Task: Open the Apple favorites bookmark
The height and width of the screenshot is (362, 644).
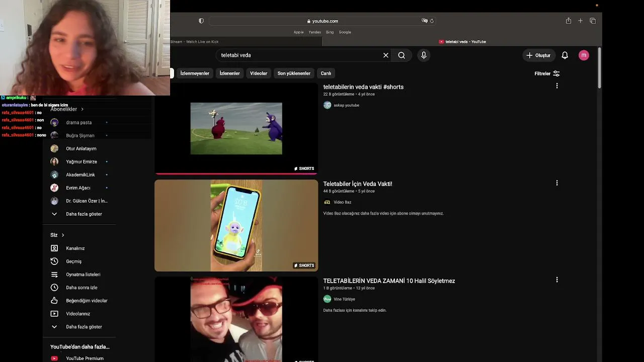Action: pyautogui.click(x=299, y=32)
